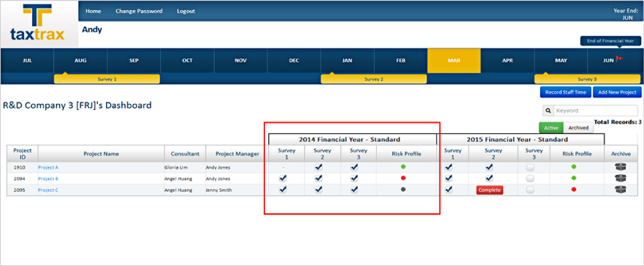The height and width of the screenshot is (266, 644).
Task: Open Change Password menu item
Action: click(x=139, y=11)
